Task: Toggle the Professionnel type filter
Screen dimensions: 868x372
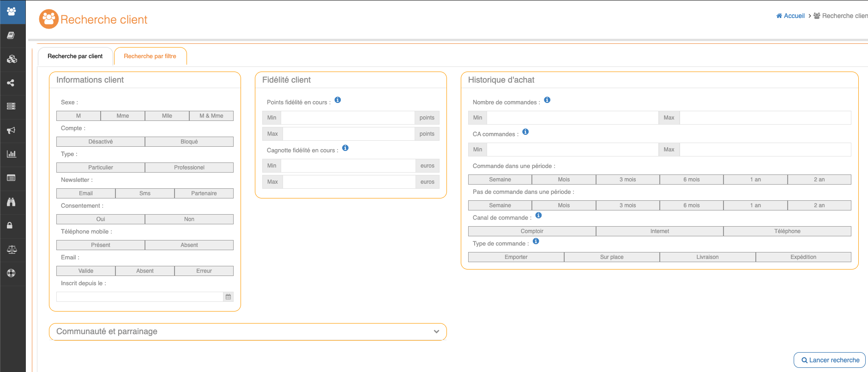Action: [189, 168]
